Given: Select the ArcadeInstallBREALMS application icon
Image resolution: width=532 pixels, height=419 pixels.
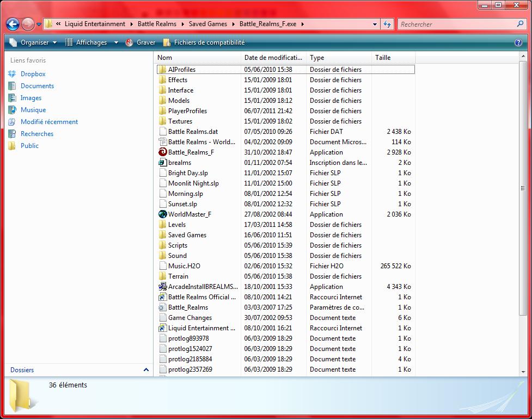Looking at the screenshot, I should pyautogui.click(x=162, y=287).
